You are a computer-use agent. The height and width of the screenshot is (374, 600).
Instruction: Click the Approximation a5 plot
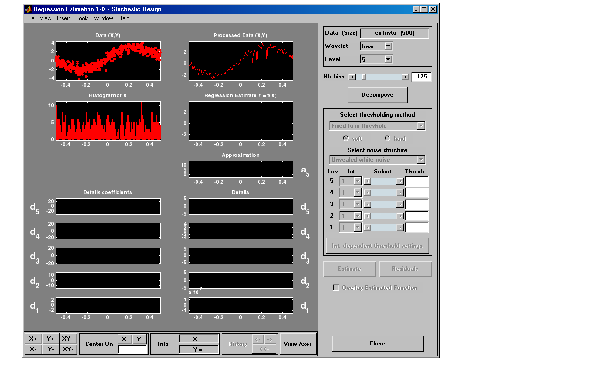tap(241, 169)
